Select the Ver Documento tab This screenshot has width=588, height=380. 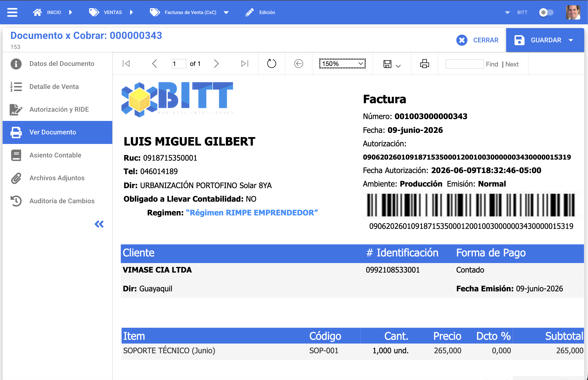tap(57, 132)
